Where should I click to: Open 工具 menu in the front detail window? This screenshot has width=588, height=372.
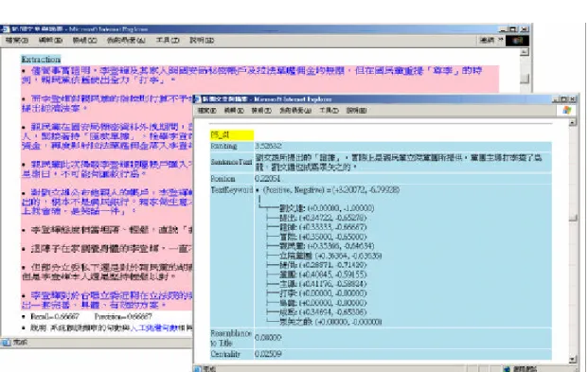point(329,110)
